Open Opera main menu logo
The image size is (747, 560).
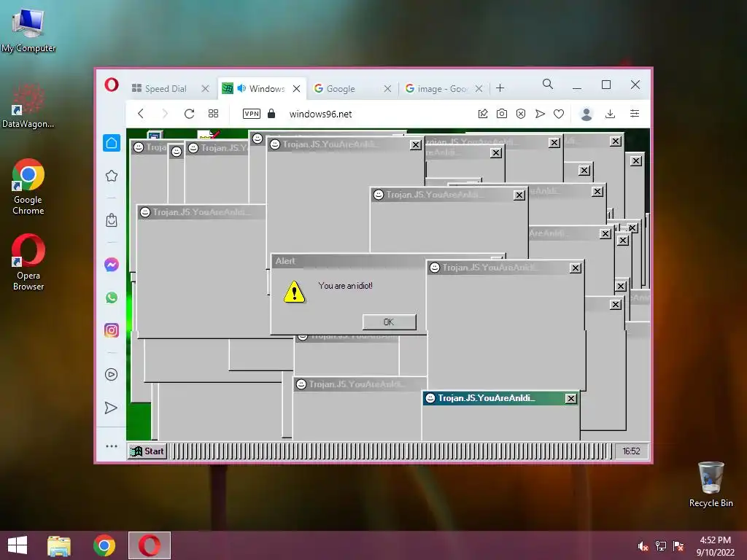pos(112,85)
